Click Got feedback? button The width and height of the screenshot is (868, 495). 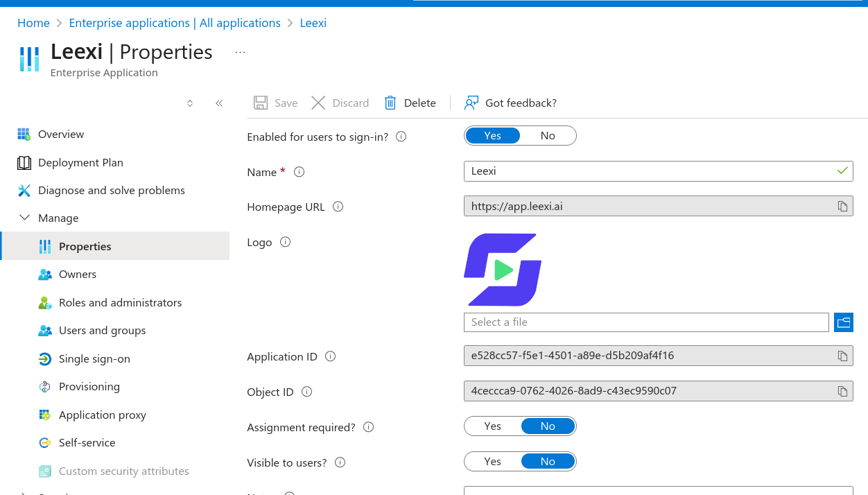[x=510, y=103]
